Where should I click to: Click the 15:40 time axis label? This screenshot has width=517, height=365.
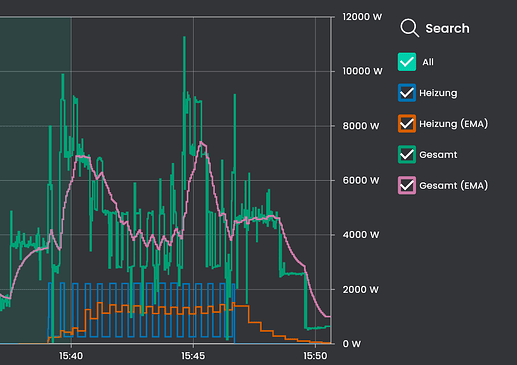[x=71, y=356]
